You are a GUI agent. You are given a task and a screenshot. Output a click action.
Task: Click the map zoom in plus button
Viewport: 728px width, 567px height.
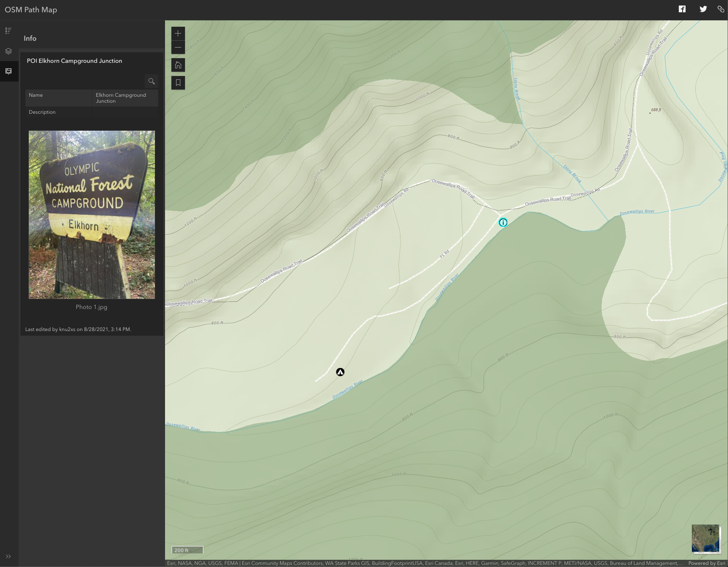(x=178, y=33)
